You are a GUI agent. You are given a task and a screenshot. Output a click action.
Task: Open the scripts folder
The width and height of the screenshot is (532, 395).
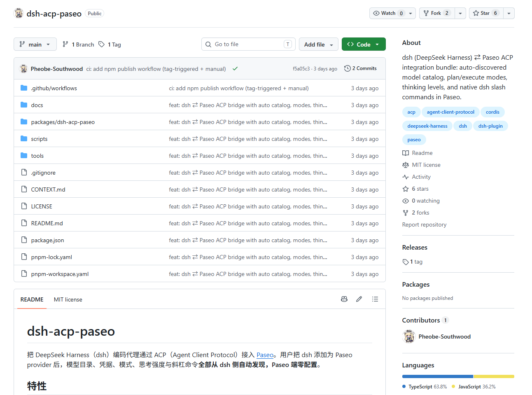pyautogui.click(x=39, y=139)
